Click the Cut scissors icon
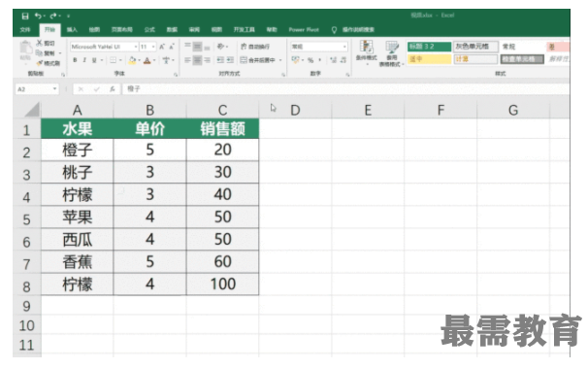 pos(40,43)
